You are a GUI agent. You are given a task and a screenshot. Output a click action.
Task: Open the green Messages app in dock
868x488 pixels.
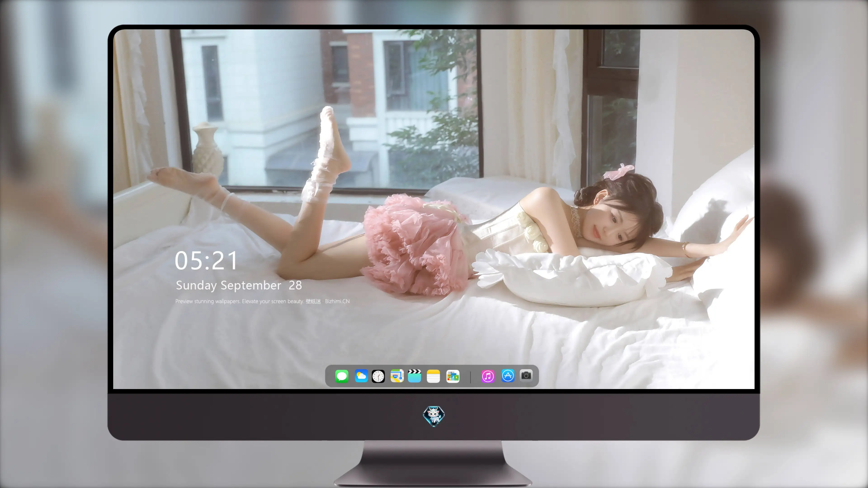coord(342,376)
